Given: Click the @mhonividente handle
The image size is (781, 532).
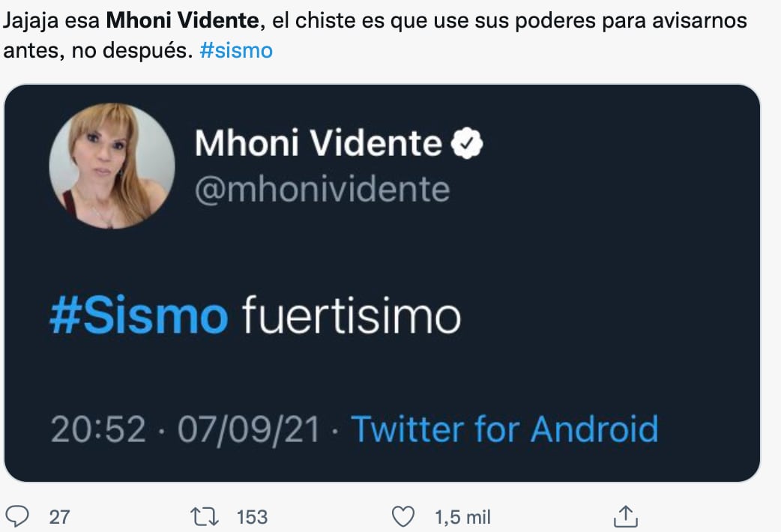Looking at the screenshot, I should pos(322,190).
